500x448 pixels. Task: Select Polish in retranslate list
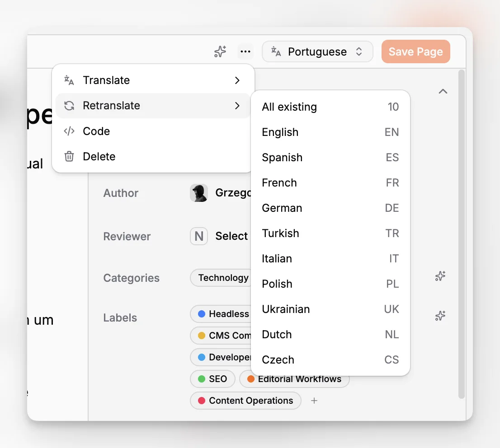point(330,284)
